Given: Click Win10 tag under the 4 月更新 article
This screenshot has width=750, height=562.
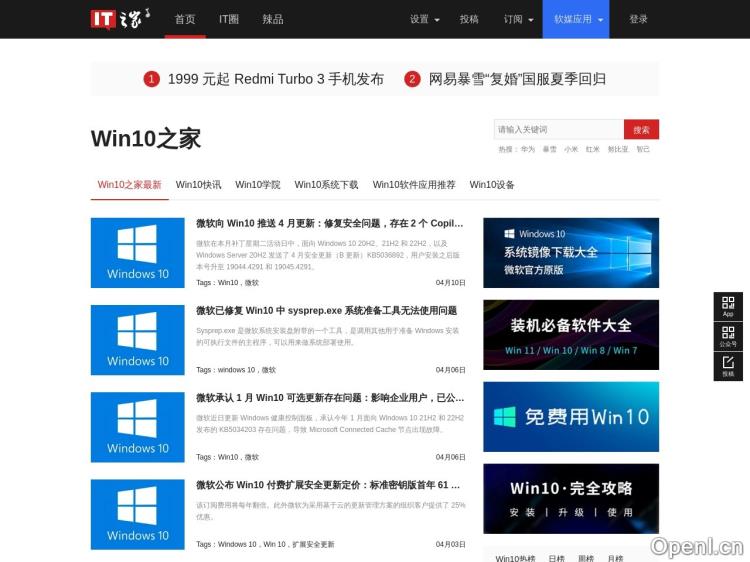Looking at the screenshot, I should click(x=228, y=283).
